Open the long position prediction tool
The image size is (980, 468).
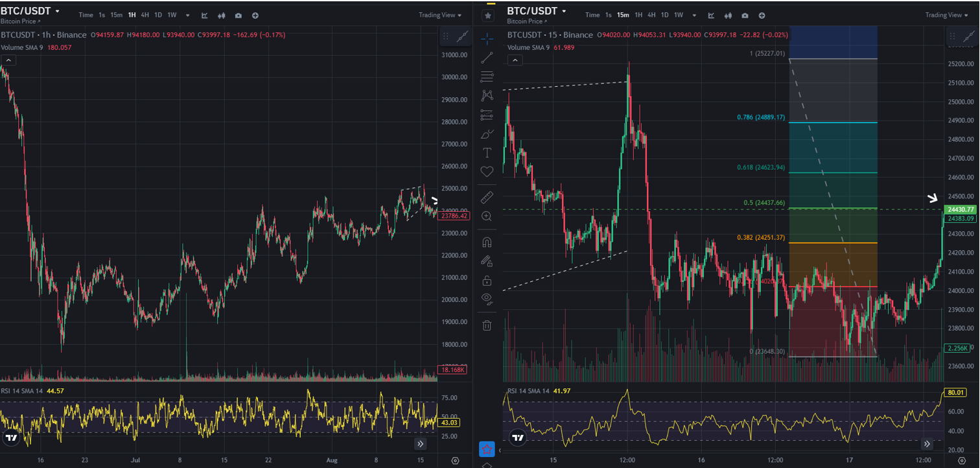coord(487,115)
